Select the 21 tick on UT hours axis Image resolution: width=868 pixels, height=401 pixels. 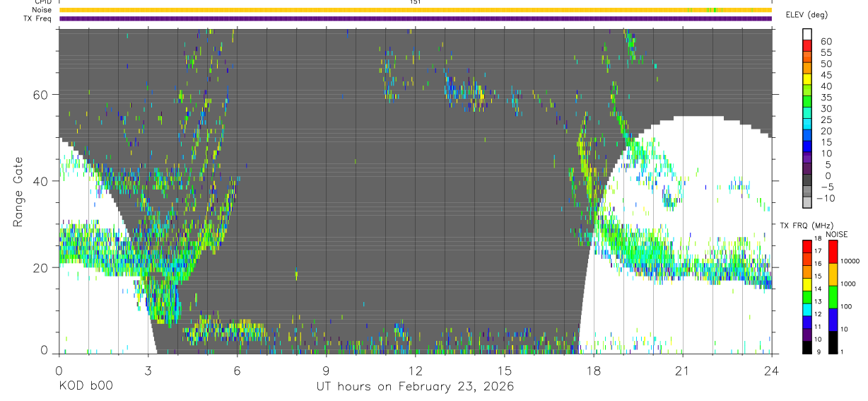pos(683,371)
